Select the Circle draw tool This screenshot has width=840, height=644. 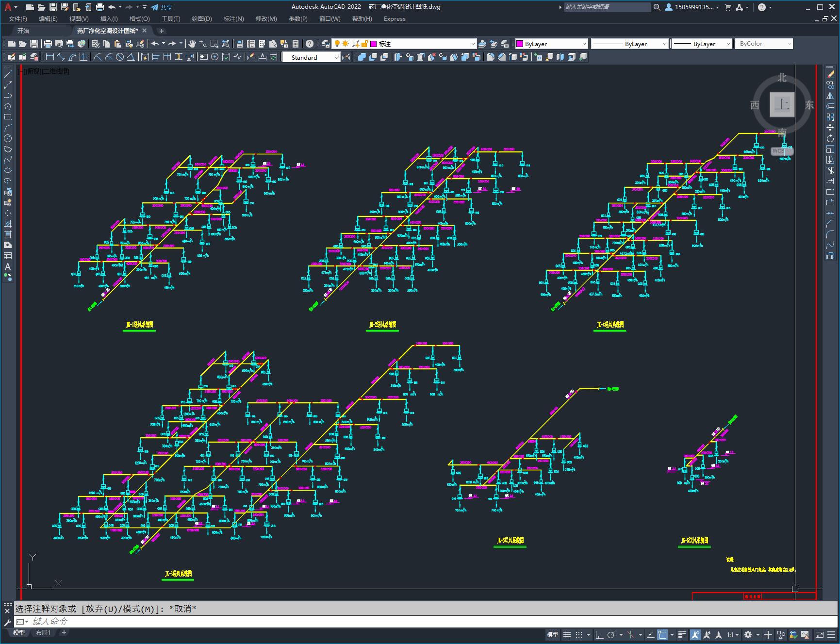coord(8,138)
